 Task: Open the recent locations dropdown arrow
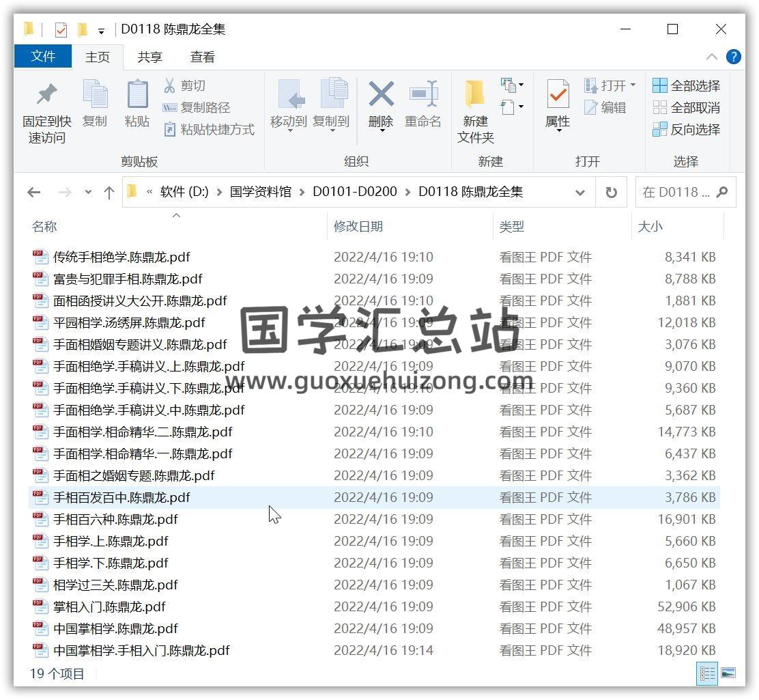(x=88, y=193)
